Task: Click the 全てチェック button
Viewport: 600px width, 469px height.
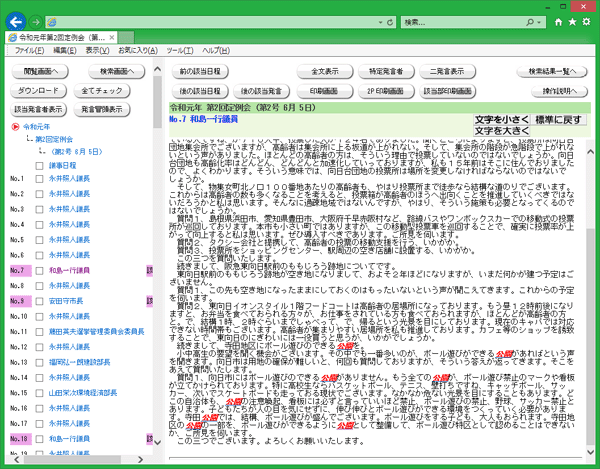Action: tap(102, 91)
